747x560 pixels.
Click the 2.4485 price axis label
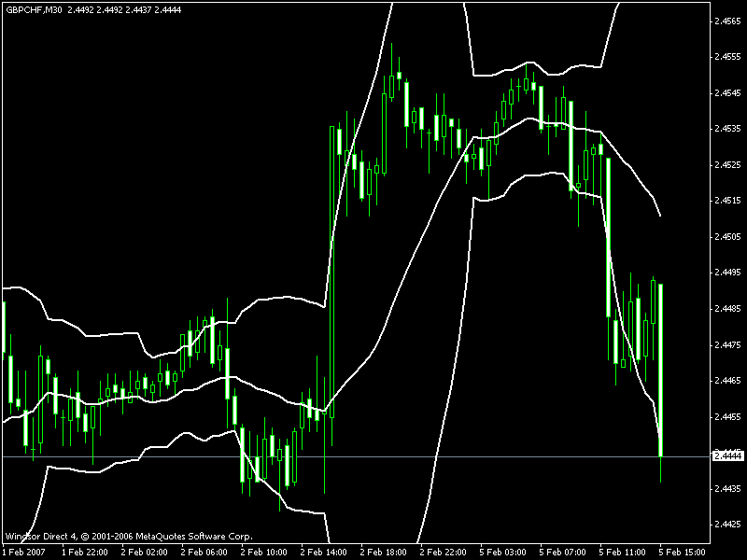(x=728, y=309)
